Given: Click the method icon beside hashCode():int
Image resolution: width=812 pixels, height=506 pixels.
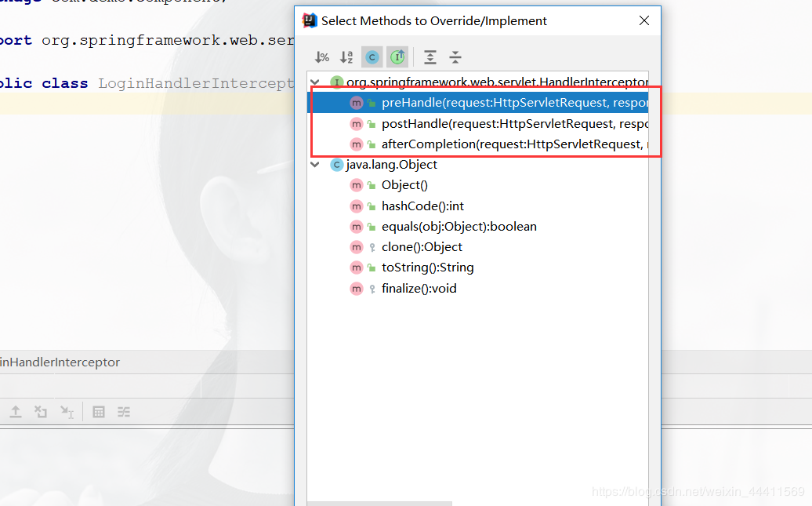Looking at the screenshot, I should coord(357,206).
